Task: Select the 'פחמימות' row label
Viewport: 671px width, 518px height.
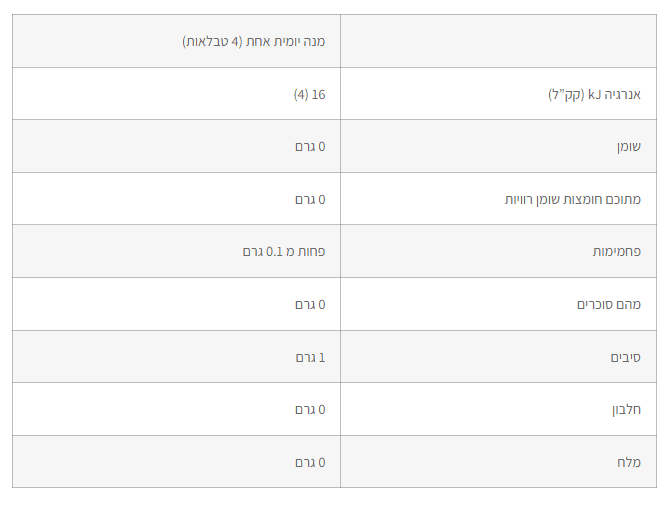Action: [616, 252]
